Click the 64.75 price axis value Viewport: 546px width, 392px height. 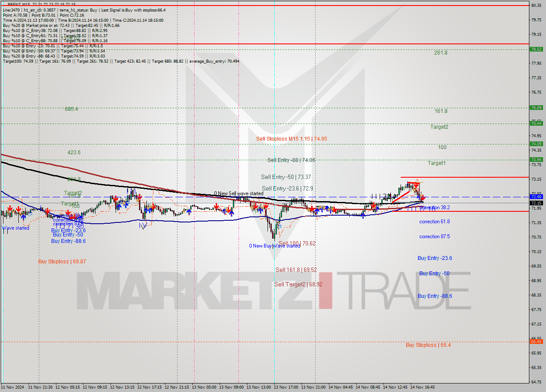[536, 382]
